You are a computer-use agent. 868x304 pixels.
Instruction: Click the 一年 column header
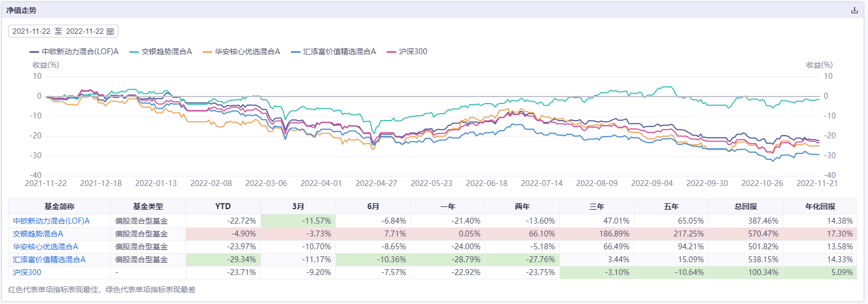click(447, 206)
